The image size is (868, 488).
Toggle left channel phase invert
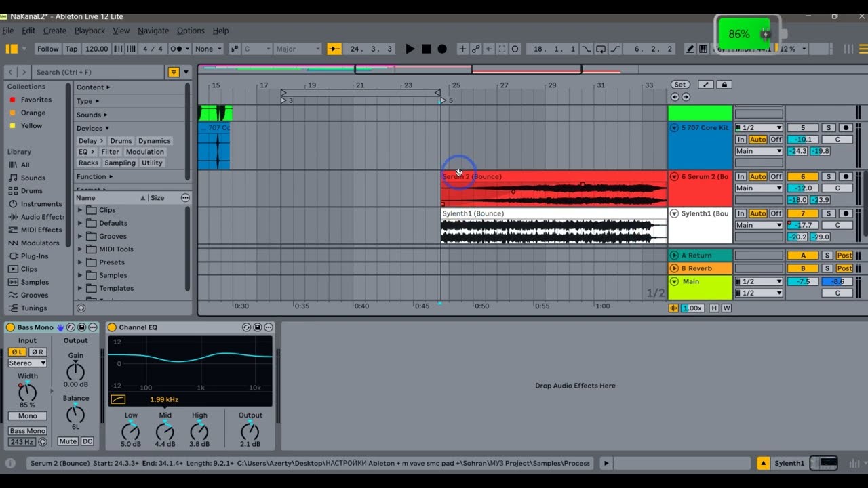(x=17, y=352)
